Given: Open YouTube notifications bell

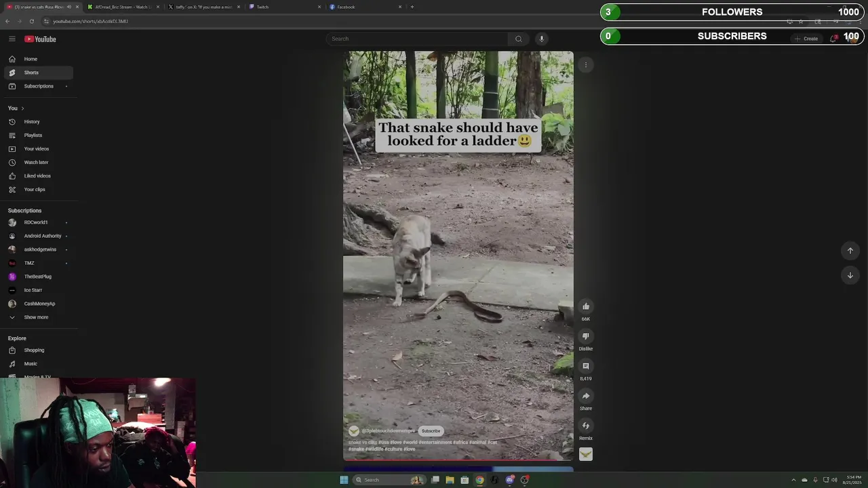Looking at the screenshot, I should coord(833,39).
